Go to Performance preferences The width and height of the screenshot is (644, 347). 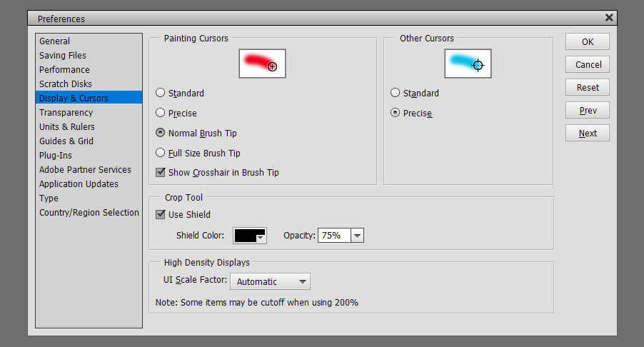pyautogui.click(x=89, y=70)
